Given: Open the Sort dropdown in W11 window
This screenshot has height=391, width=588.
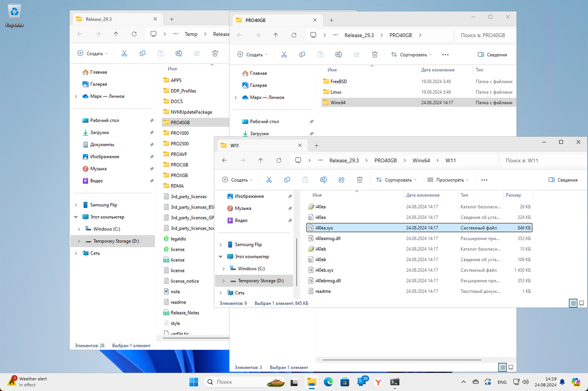Looking at the screenshot, I should (x=396, y=180).
